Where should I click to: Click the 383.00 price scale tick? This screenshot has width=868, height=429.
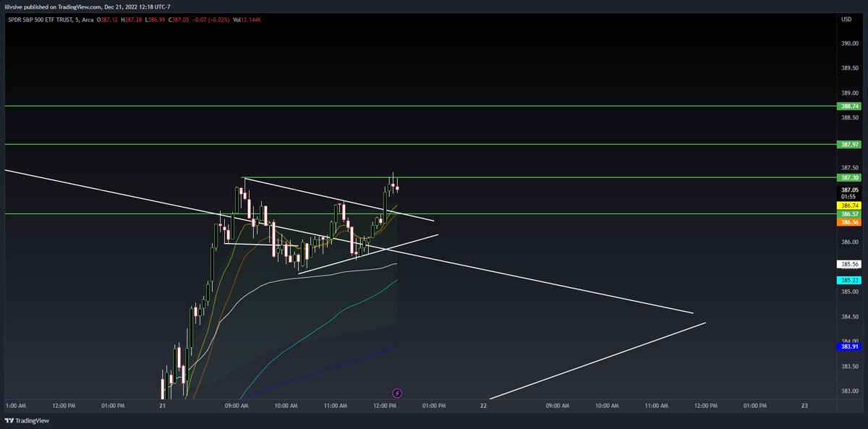(x=849, y=391)
